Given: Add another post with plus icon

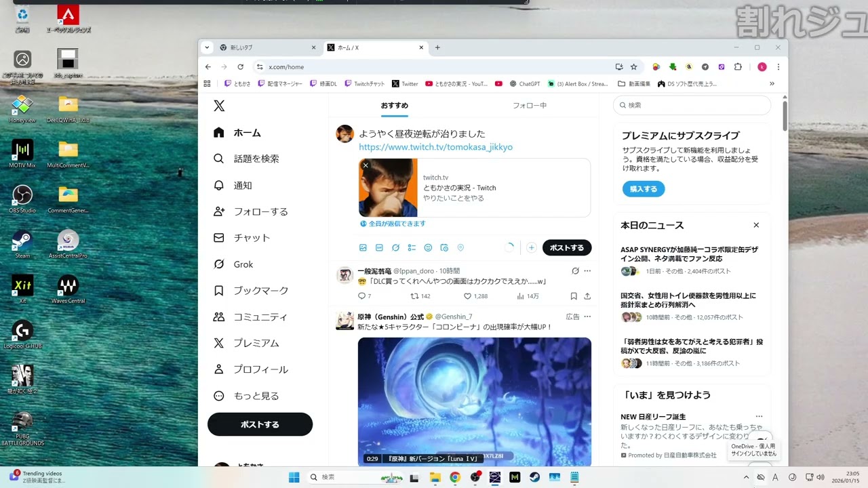Looking at the screenshot, I should point(532,248).
